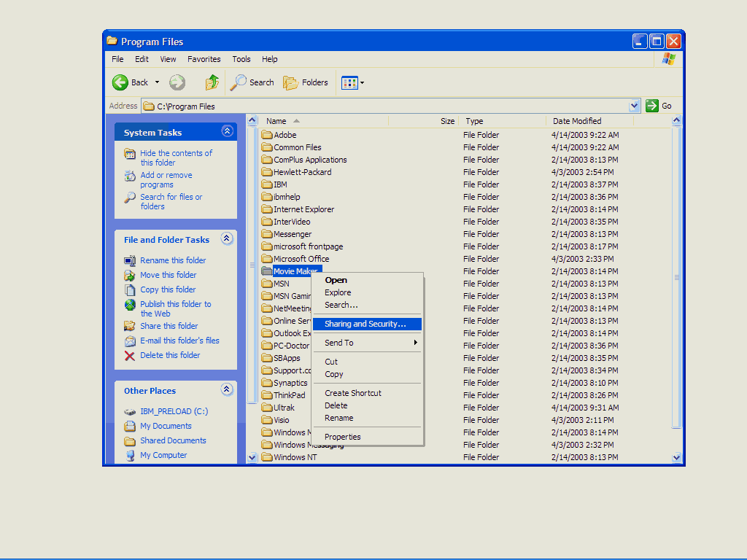Click the Forward arrow icon
The height and width of the screenshot is (560, 747).
pyautogui.click(x=177, y=82)
